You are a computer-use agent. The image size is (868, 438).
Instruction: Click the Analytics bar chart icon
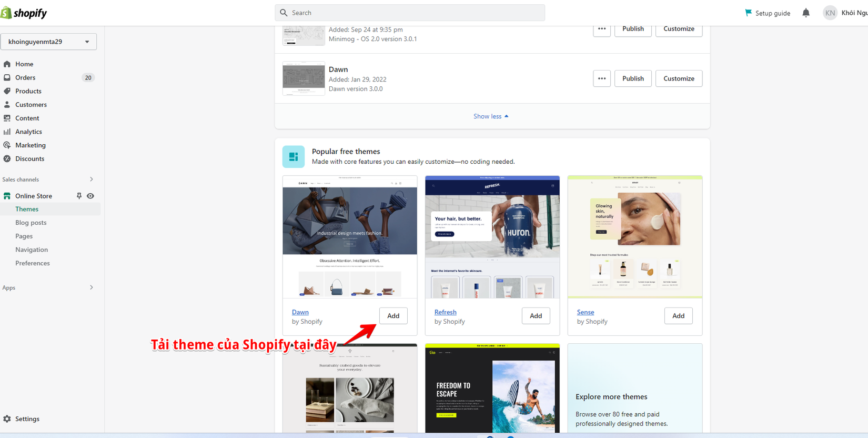pos(7,132)
